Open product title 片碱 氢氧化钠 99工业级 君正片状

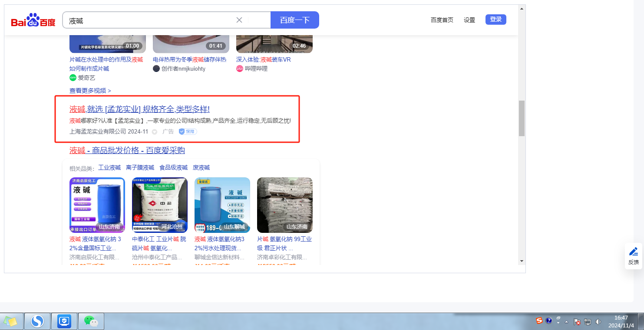click(x=284, y=244)
